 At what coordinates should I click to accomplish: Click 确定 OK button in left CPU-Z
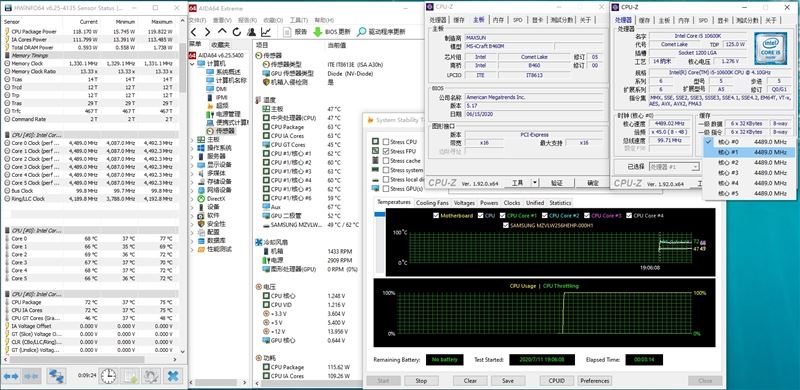point(592,182)
